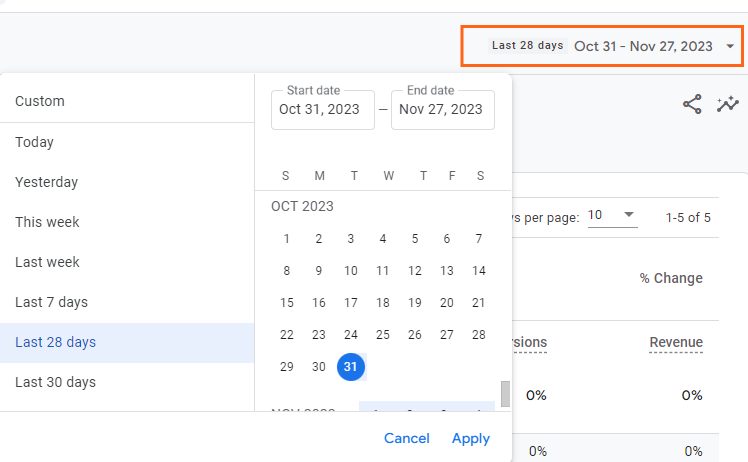Click the calendar scrollbar thumb
Screen dimensions: 748x462
[x=505, y=394]
